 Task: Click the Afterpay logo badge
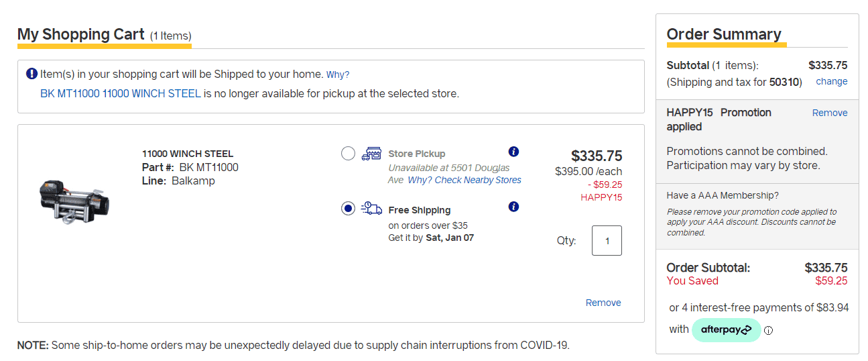point(727,329)
